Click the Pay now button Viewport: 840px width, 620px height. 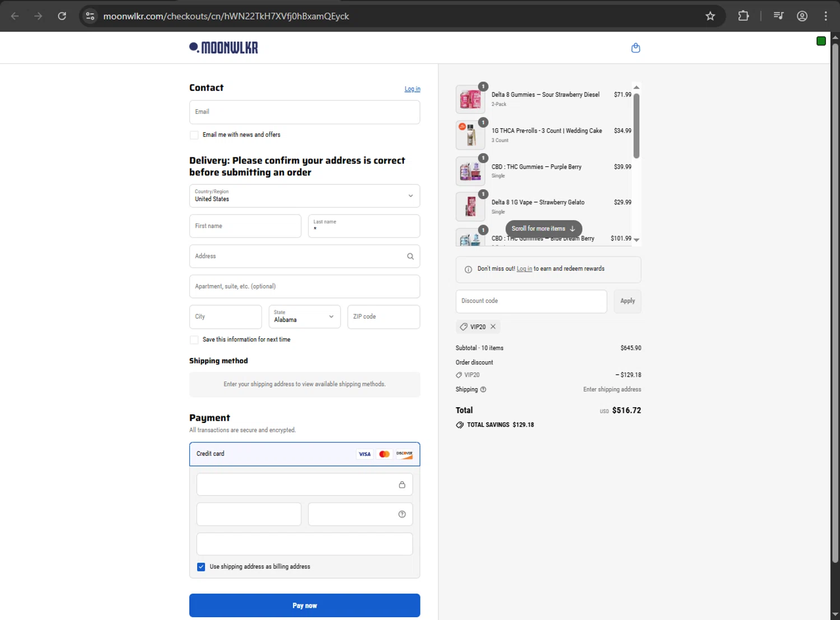(305, 605)
